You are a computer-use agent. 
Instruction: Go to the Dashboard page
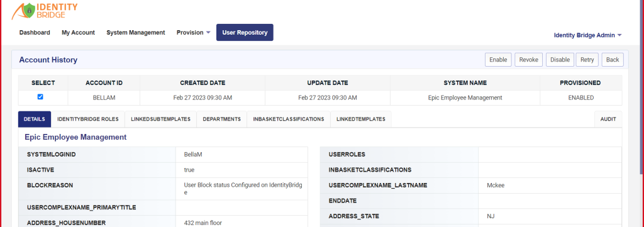[35, 33]
